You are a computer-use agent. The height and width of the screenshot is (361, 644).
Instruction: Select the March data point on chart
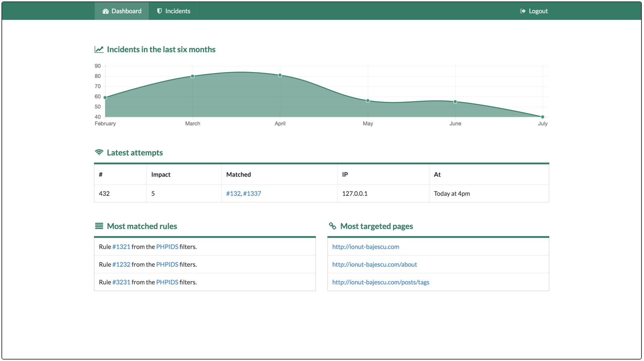(x=192, y=76)
